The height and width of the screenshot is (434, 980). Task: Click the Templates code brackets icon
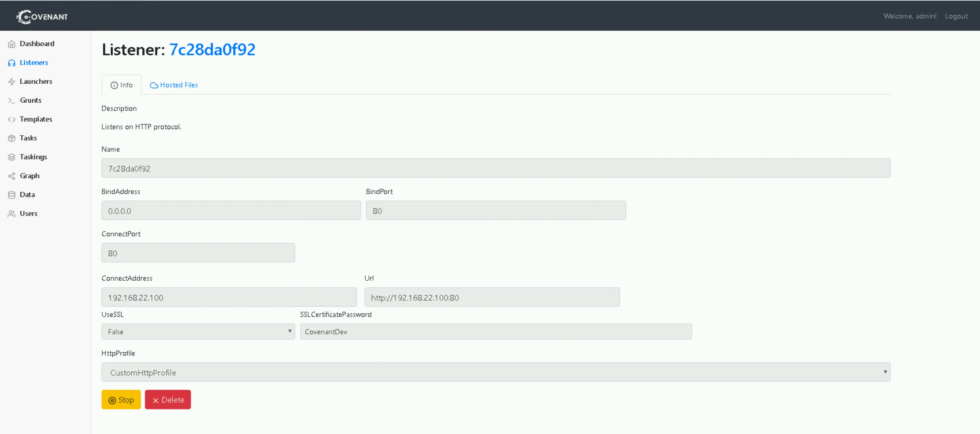tap(12, 119)
